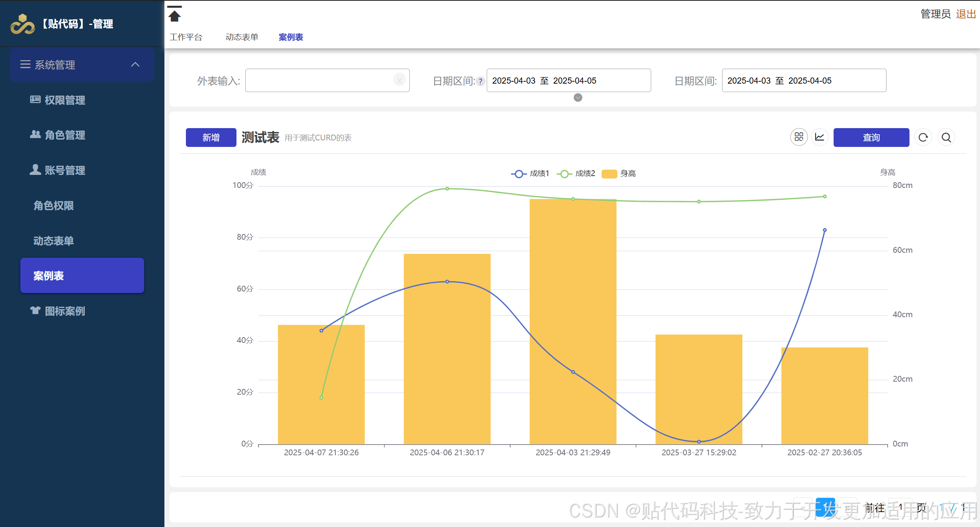Click the 退出 logout link
This screenshot has height=527, width=980.
click(965, 14)
